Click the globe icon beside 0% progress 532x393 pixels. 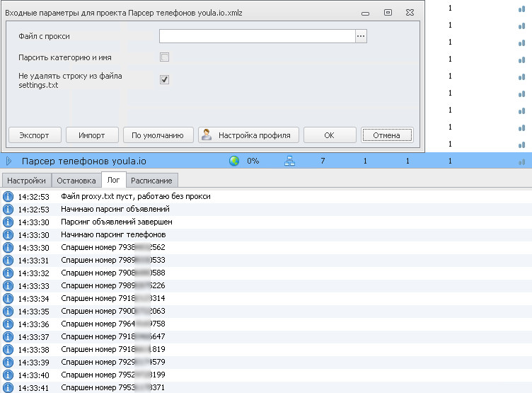pyautogui.click(x=234, y=161)
